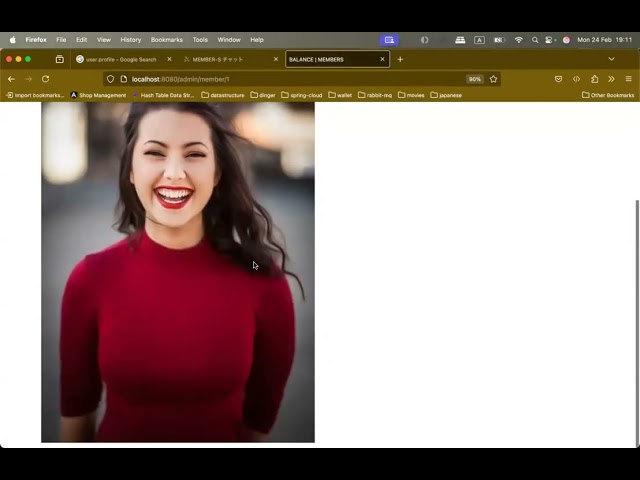Click the purple screen recording menu bar icon
640x480 pixels.
coord(389,40)
